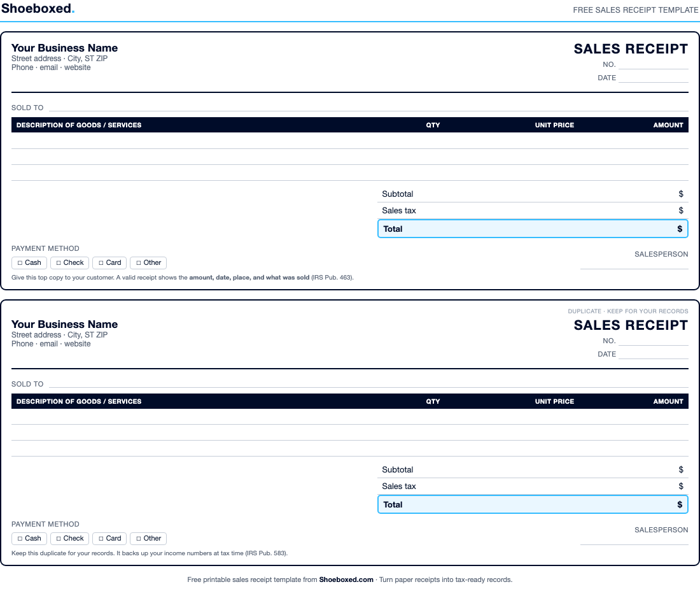Click the NO. field on the duplicate receipt
This screenshot has width=700, height=596.
(654, 341)
